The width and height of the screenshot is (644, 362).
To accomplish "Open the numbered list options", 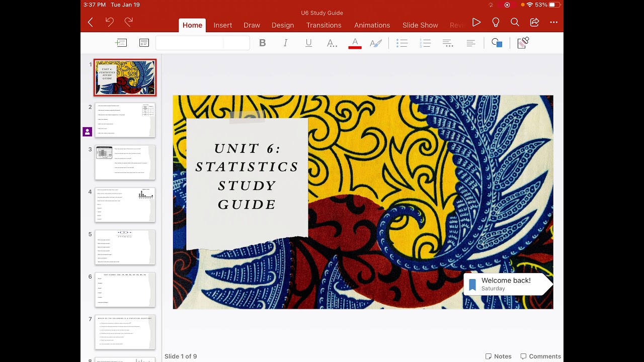I will 425,43.
